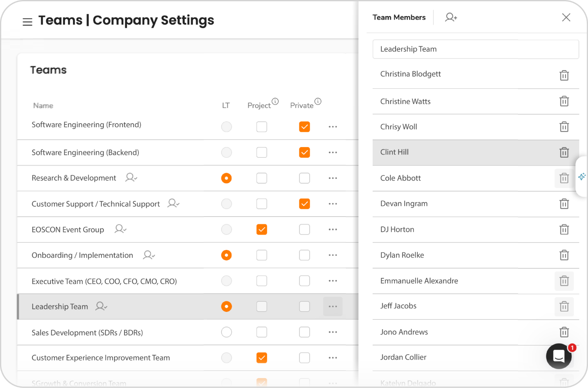Open three-dot menu for Software Engineering (Backend)
This screenshot has height=388, width=588.
[x=332, y=152]
